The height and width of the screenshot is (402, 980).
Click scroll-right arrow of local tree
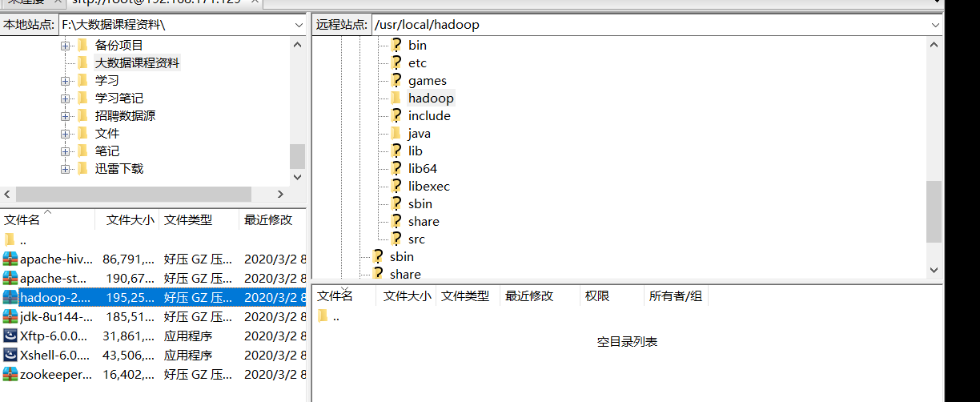point(281,194)
